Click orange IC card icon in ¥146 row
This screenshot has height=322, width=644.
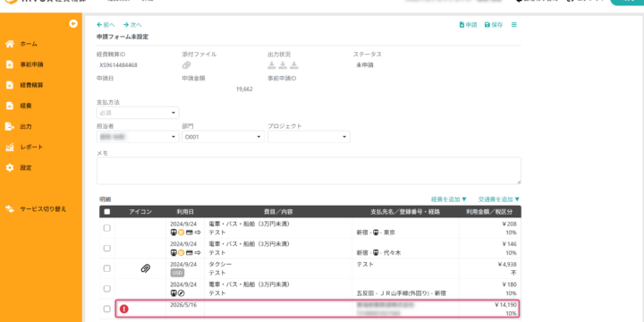point(181,252)
